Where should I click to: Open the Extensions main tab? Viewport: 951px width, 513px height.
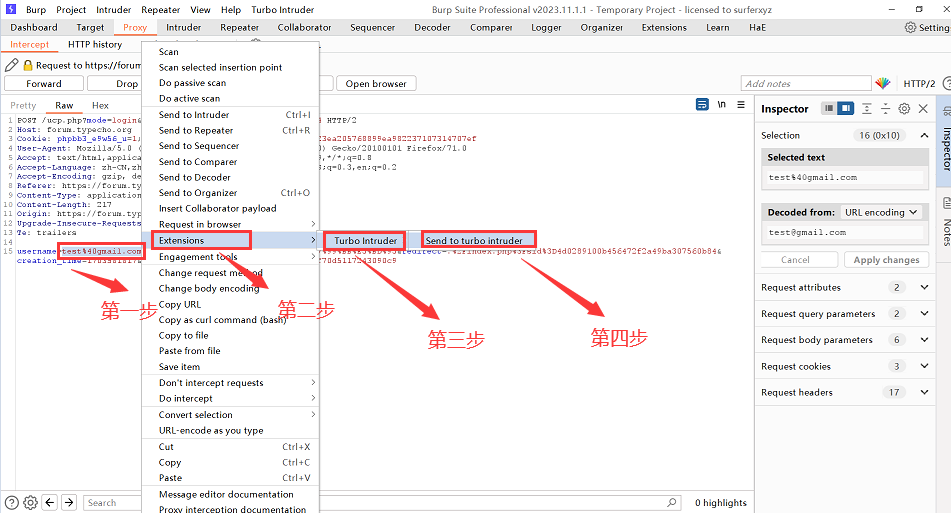point(664,27)
